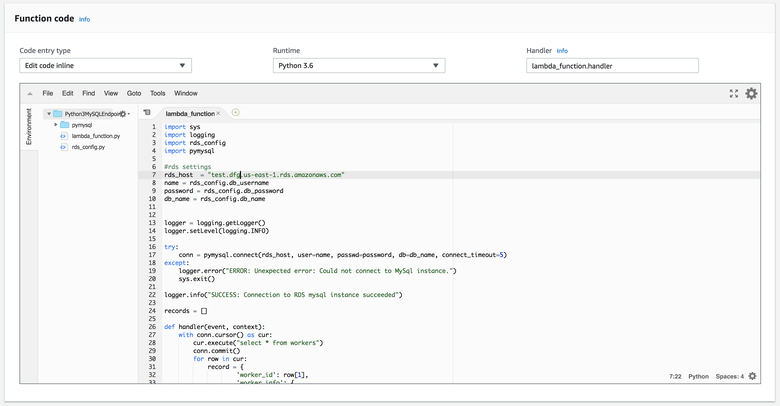This screenshot has height=406, width=780.
Task: Toggle fullscreen mode for the code editor
Action: 734,94
